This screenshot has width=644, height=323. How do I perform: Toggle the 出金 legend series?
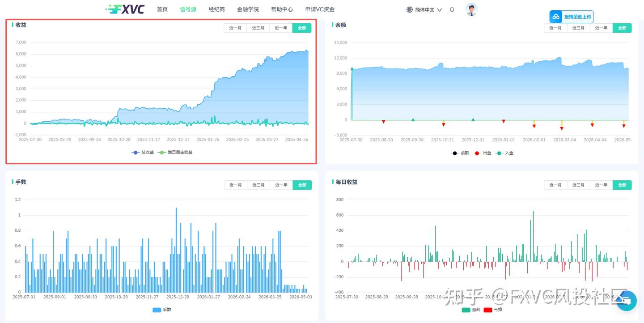[x=482, y=153]
